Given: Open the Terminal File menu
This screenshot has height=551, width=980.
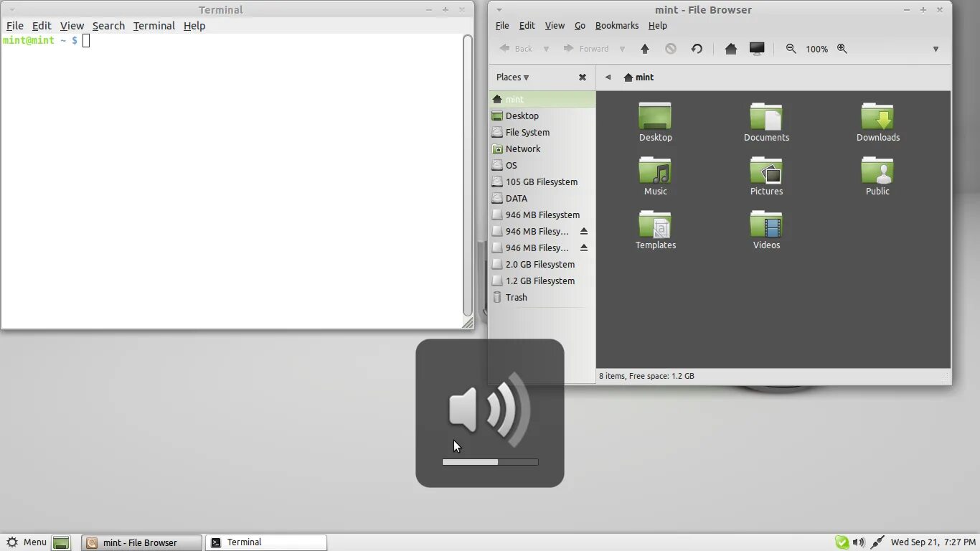Looking at the screenshot, I should [x=15, y=26].
